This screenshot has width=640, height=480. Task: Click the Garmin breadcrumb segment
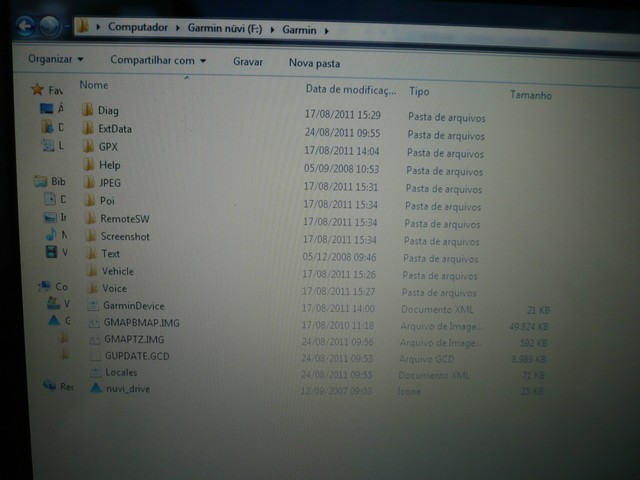[x=299, y=30]
